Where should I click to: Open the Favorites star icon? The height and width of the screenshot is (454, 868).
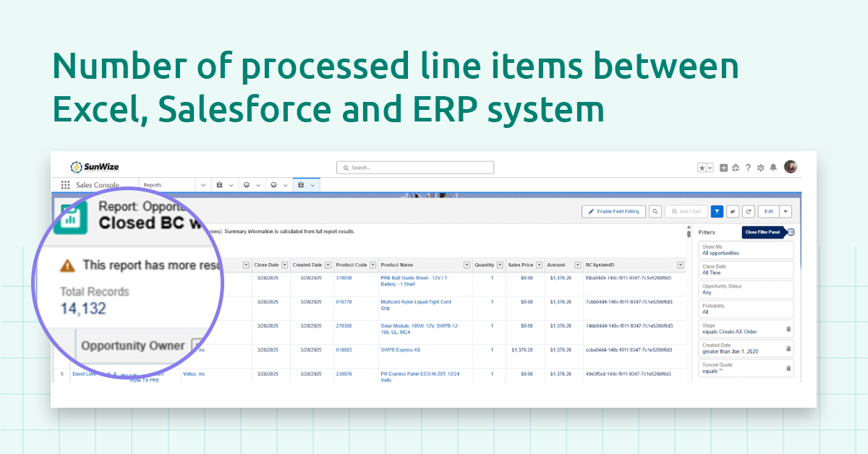(702, 168)
